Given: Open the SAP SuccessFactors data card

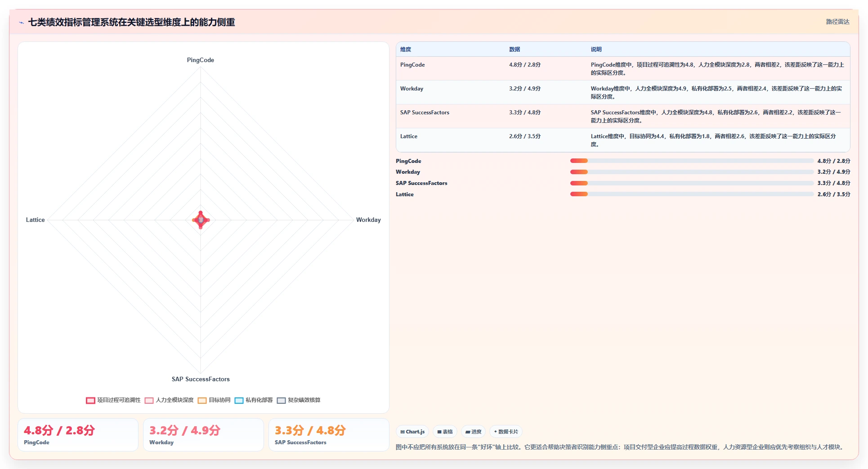Looking at the screenshot, I should [329, 435].
